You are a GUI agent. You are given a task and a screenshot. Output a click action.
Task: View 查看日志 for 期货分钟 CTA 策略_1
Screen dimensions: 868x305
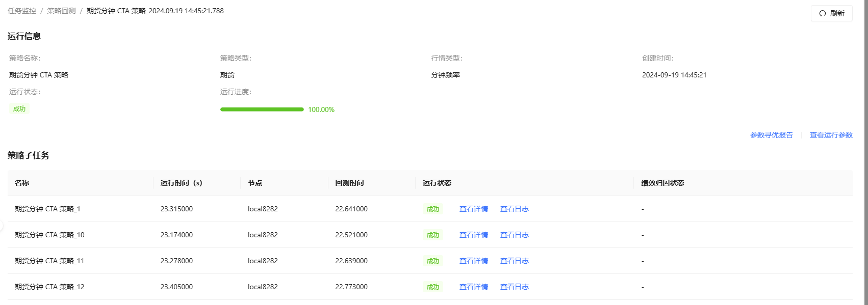tap(514, 209)
